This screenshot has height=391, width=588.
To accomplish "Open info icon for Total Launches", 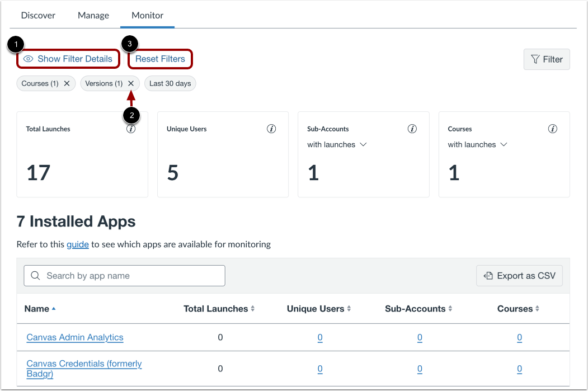I will click(131, 129).
